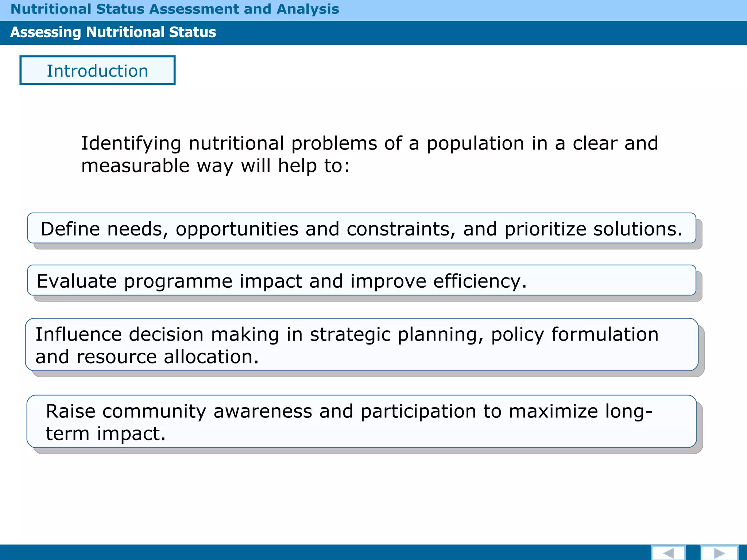Click the word 'participation' in the fourth box
The height and width of the screenshot is (560, 747).
pyautogui.click(x=418, y=412)
